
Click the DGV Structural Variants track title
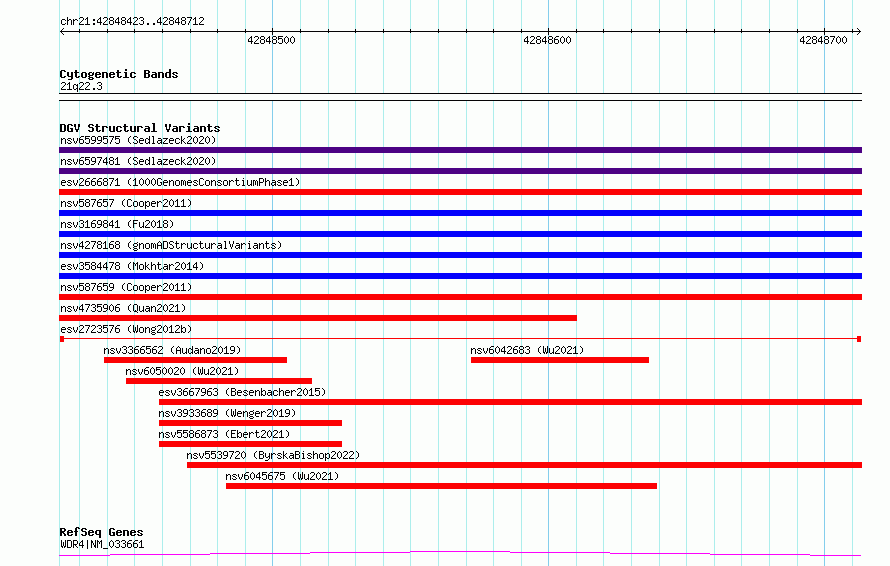coord(140,128)
